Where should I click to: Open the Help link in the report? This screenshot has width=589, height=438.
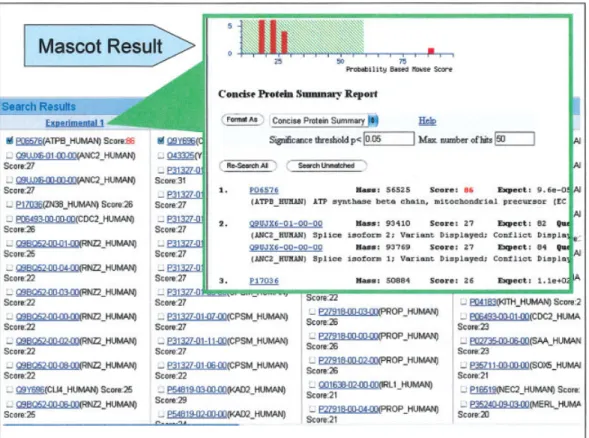(427, 121)
